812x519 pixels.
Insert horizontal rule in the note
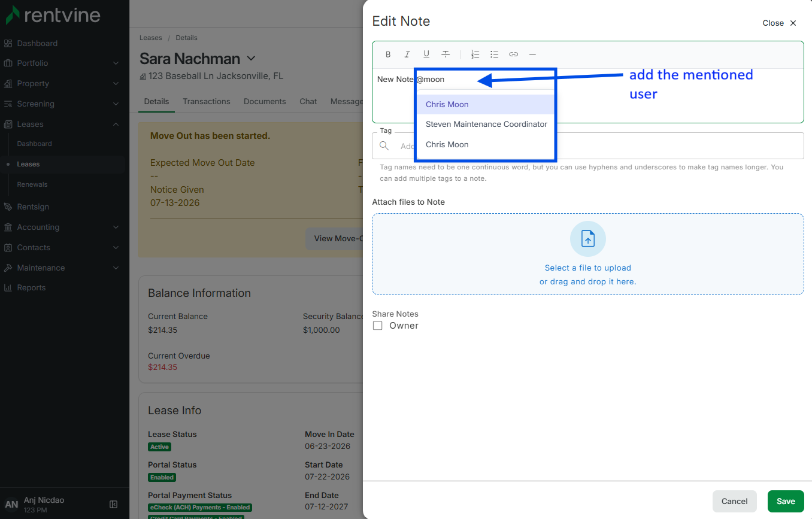pyautogui.click(x=532, y=54)
